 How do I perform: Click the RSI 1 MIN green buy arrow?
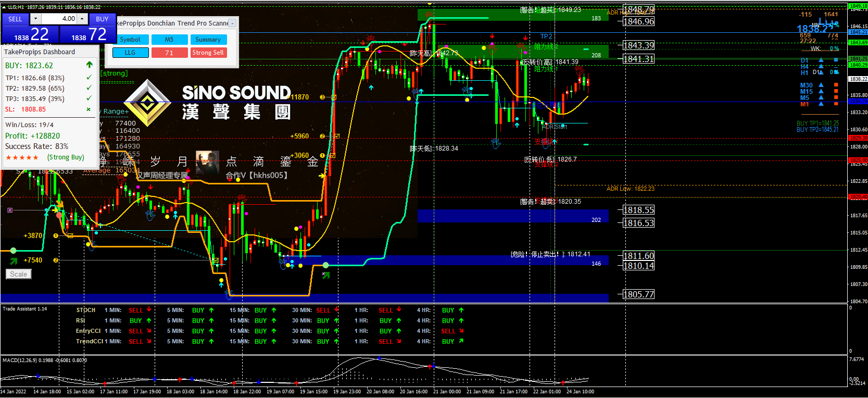point(149,320)
